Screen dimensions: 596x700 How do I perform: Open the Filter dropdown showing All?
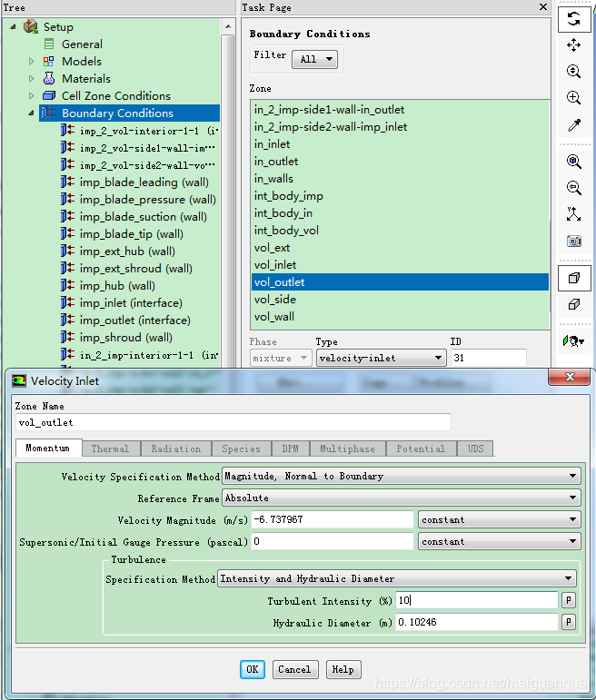[314, 59]
